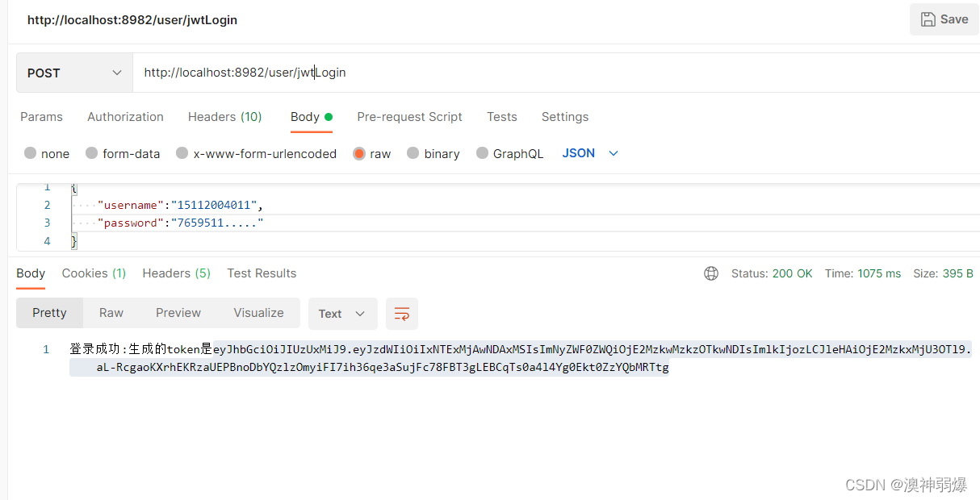Select the response Body tab
Screen dimensions: 980x500
(31, 273)
